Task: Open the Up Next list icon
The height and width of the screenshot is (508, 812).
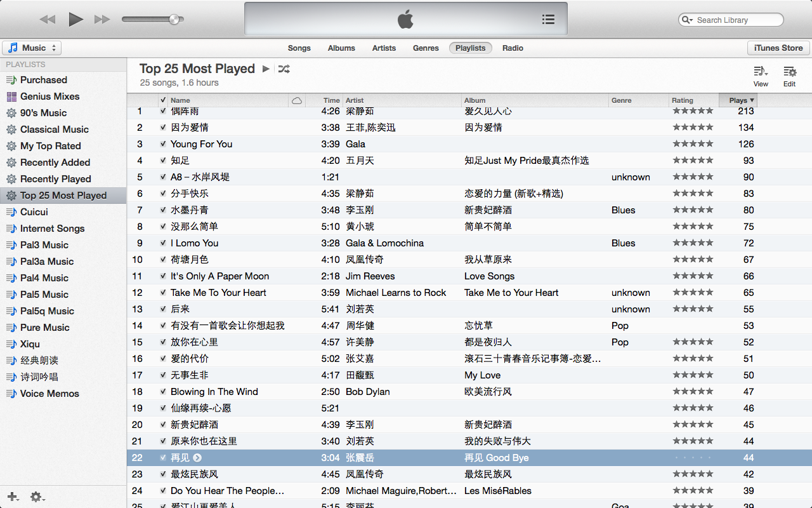Action: coord(549,20)
